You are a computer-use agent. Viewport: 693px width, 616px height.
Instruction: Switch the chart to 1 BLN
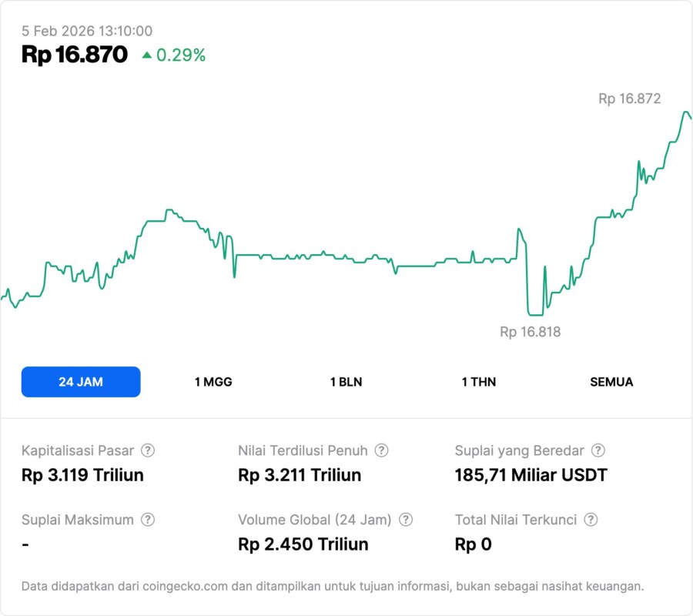point(346,382)
